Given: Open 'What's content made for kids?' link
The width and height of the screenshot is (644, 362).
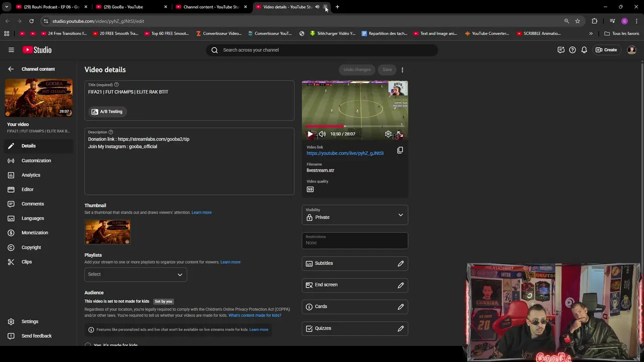Looking at the screenshot, I should click(255, 315).
